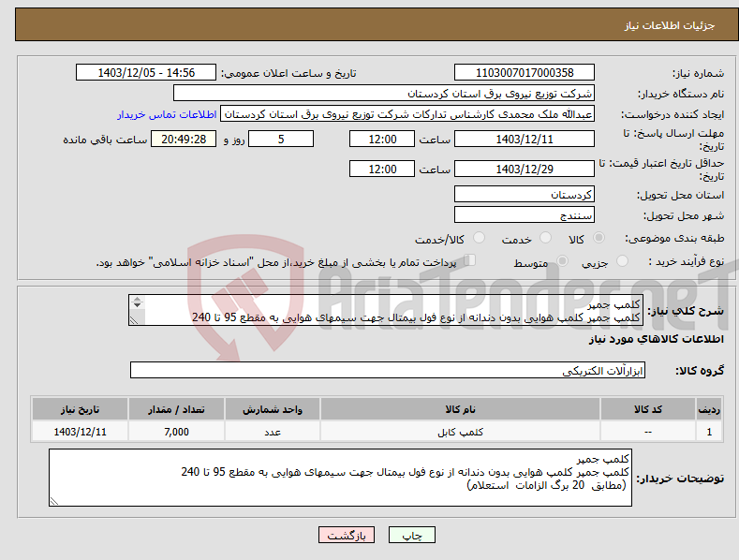Select the کالا/خدمت radio button
The width and height of the screenshot is (739, 560).
[479, 238]
